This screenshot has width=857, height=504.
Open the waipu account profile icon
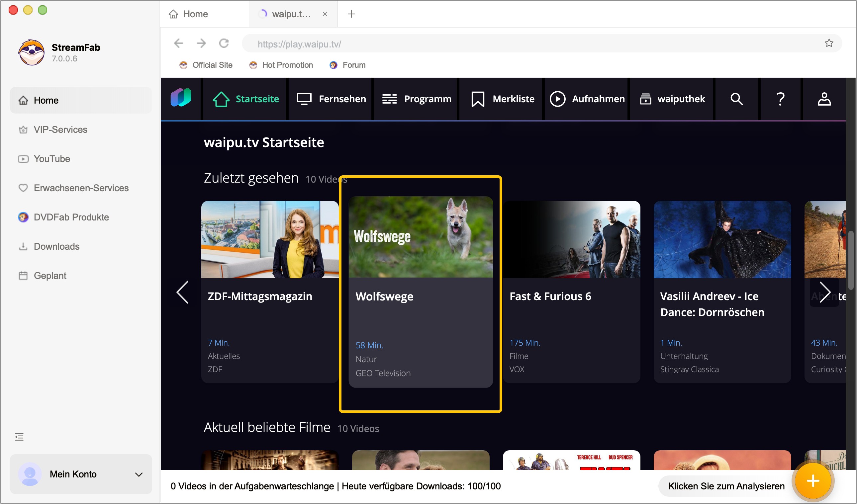[824, 99]
